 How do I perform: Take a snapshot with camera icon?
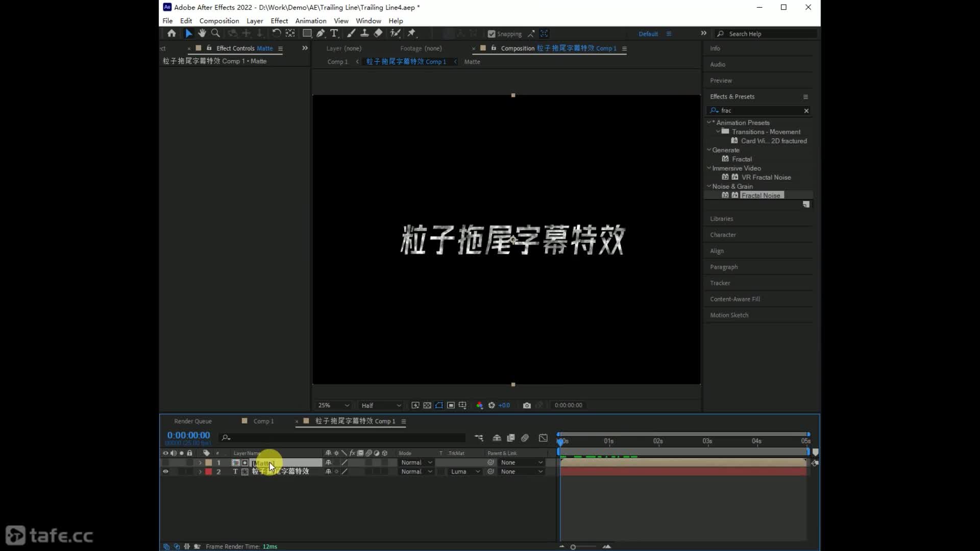click(527, 405)
